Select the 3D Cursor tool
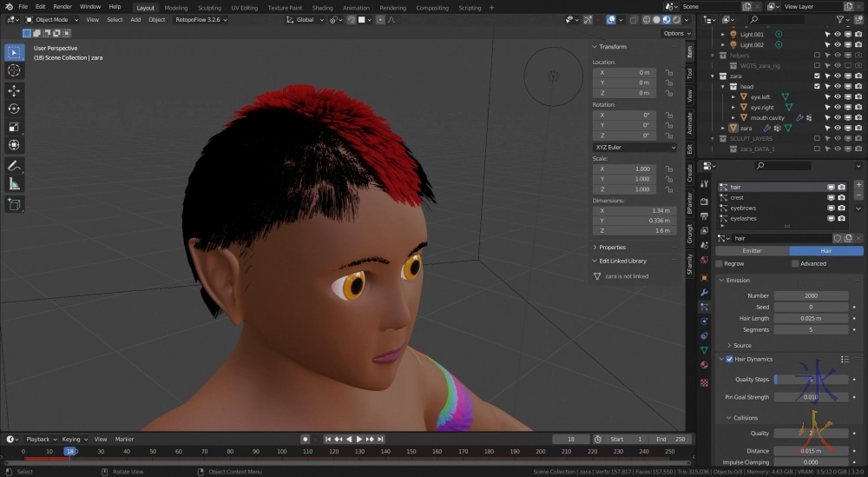868x477 pixels. point(14,70)
